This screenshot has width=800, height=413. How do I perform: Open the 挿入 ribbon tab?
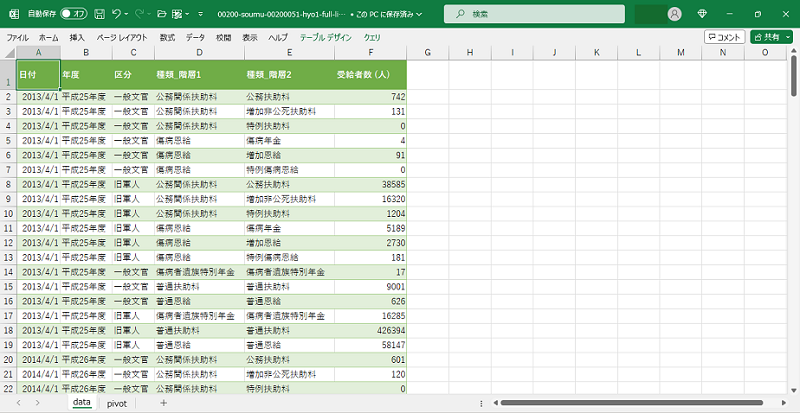click(77, 37)
